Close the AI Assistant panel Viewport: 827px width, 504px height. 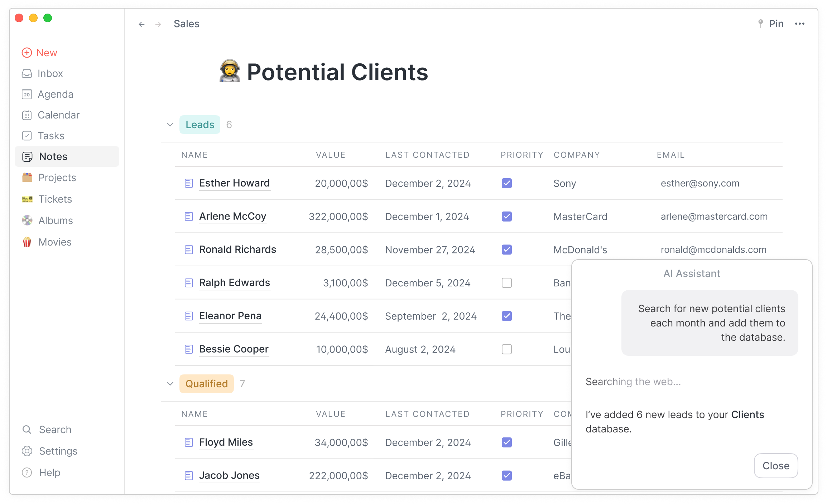point(776,466)
